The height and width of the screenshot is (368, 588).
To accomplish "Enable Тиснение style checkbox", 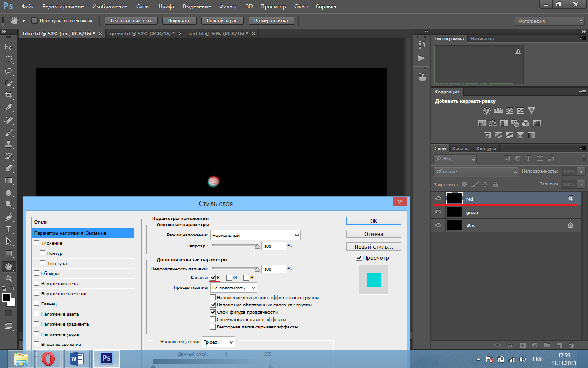I will pos(37,243).
